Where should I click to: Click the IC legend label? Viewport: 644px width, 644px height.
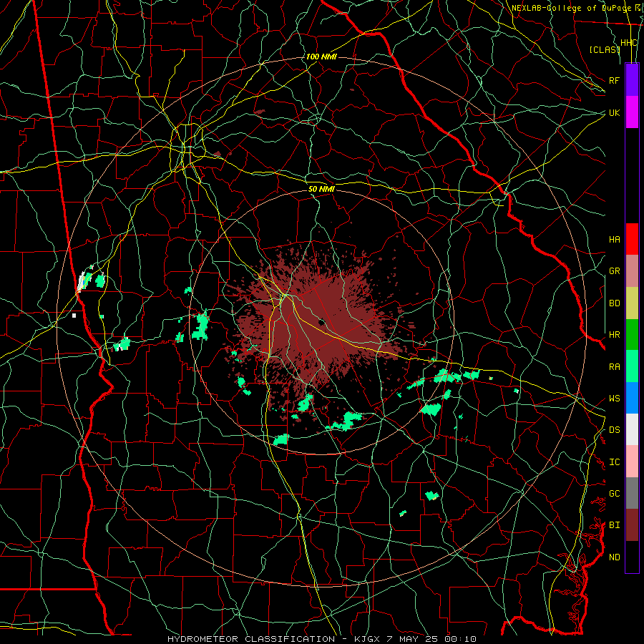614,462
